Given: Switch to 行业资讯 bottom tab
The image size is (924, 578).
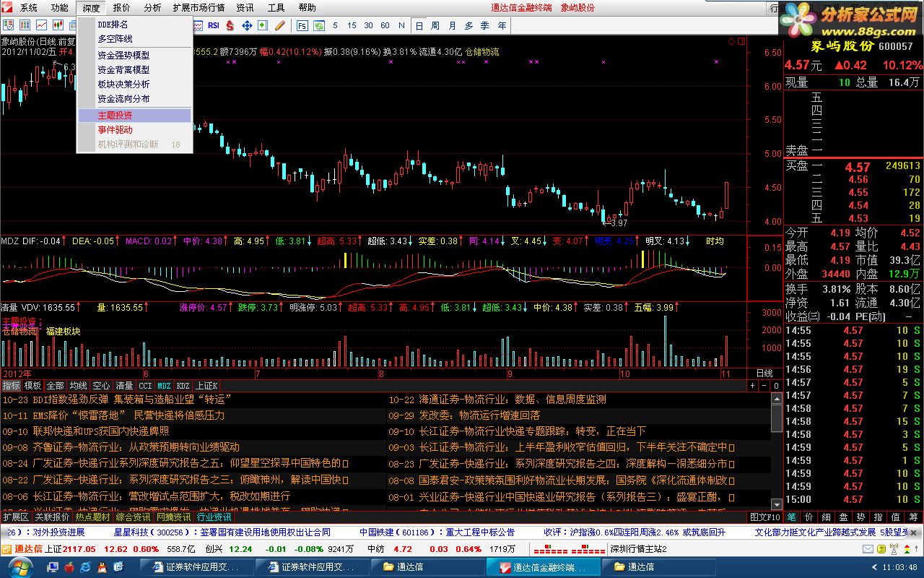Looking at the screenshot, I should coord(214,517).
